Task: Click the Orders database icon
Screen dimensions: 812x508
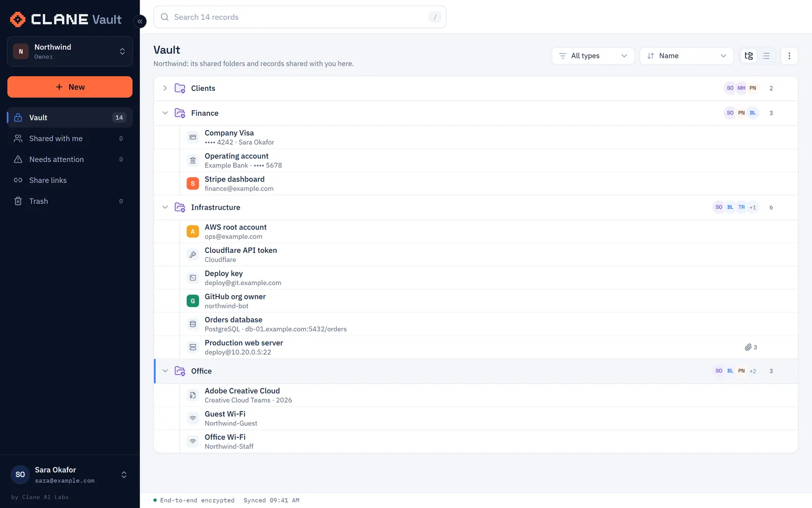Action: (x=193, y=324)
